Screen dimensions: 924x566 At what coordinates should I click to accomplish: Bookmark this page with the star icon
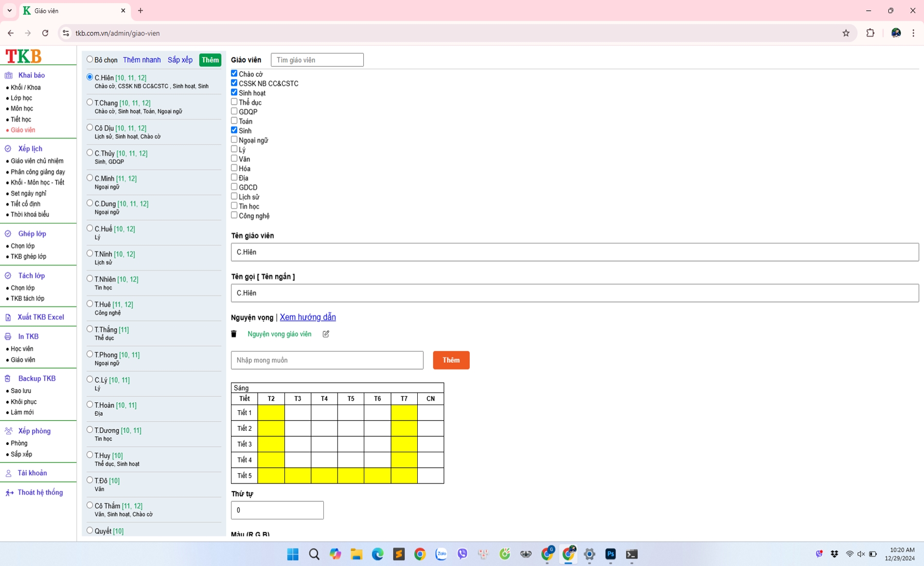[846, 33]
